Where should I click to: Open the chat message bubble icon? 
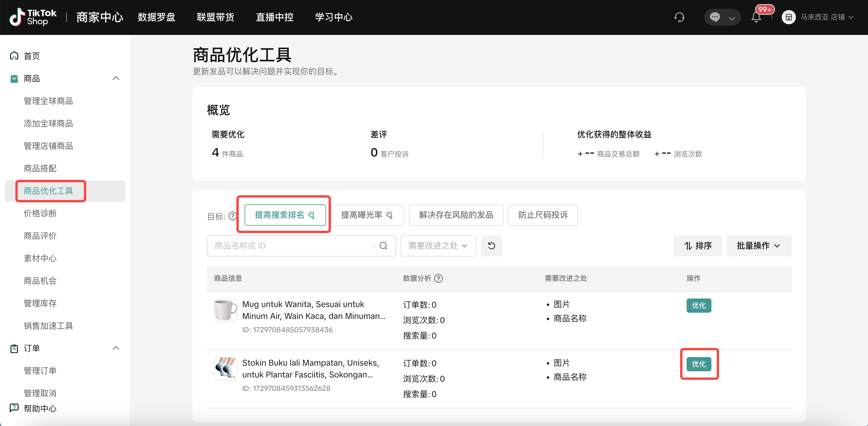pos(715,17)
